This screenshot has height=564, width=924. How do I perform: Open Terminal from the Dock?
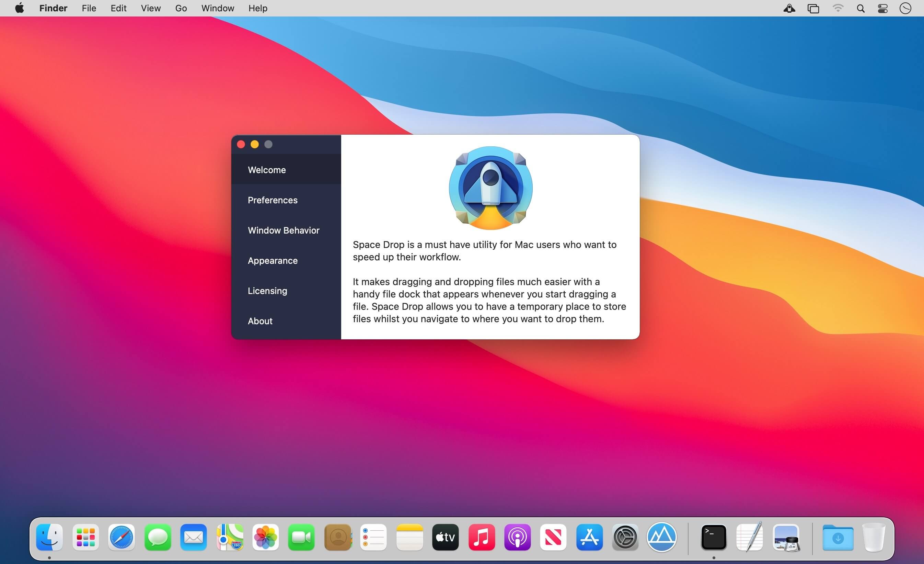(x=714, y=537)
